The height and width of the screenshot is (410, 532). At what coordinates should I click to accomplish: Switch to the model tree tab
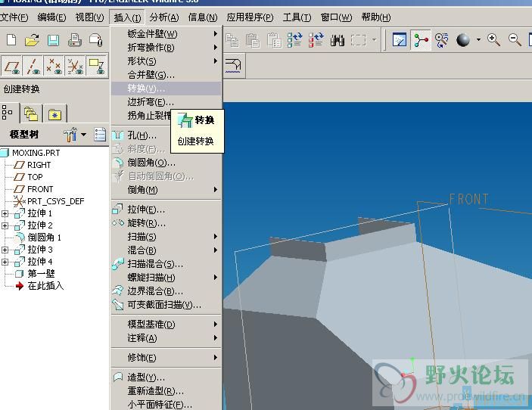tap(8, 112)
